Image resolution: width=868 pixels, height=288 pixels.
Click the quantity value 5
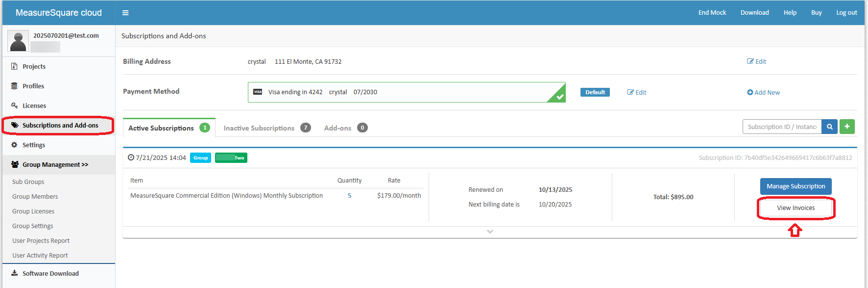(x=349, y=195)
